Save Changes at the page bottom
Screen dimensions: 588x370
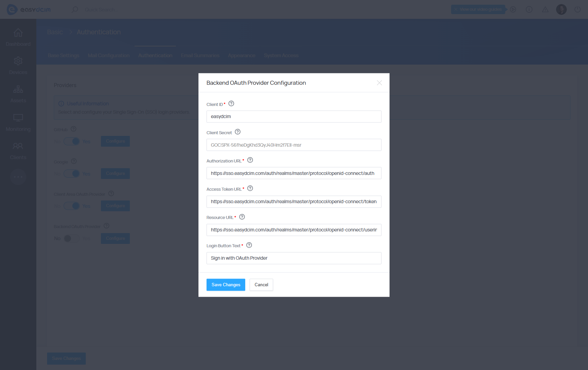tap(66, 359)
